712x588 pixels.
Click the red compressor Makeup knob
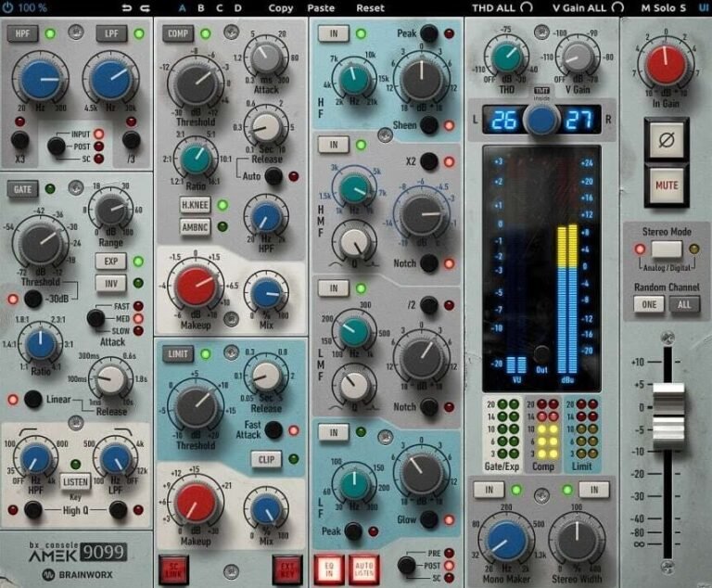196,286
